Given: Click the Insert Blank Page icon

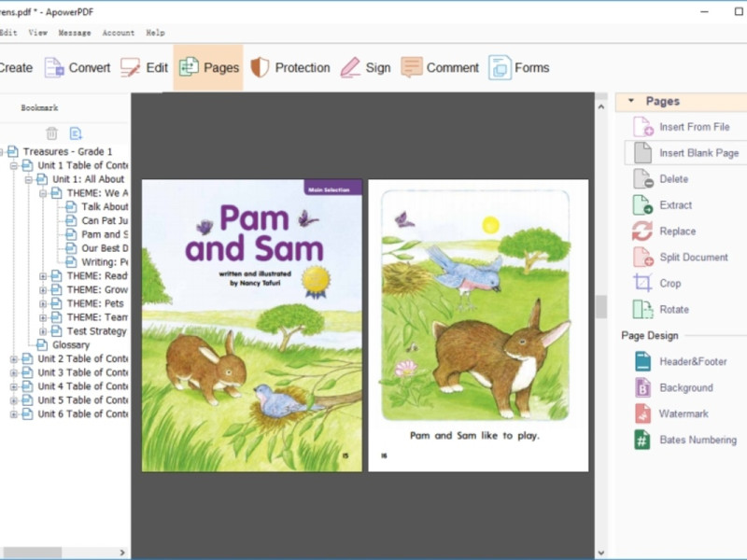Looking at the screenshot, I should 642,153.
